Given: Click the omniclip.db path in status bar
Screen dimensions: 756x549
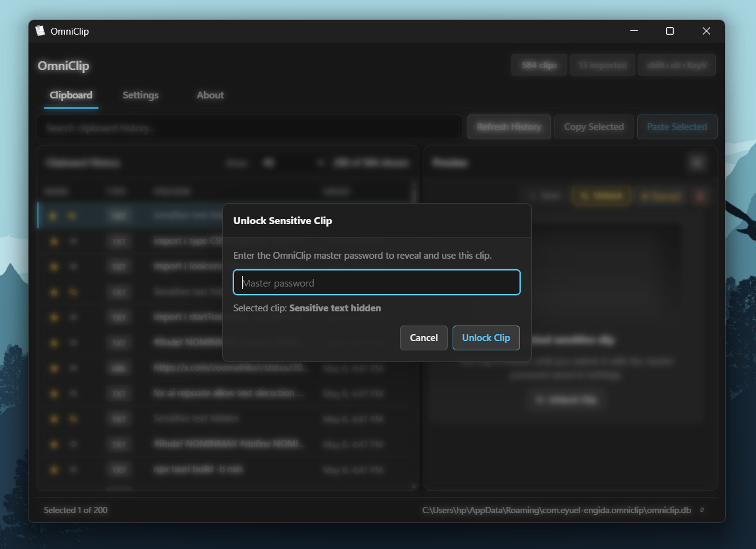Looking at the screenshot, I should (x=557, y=511).
